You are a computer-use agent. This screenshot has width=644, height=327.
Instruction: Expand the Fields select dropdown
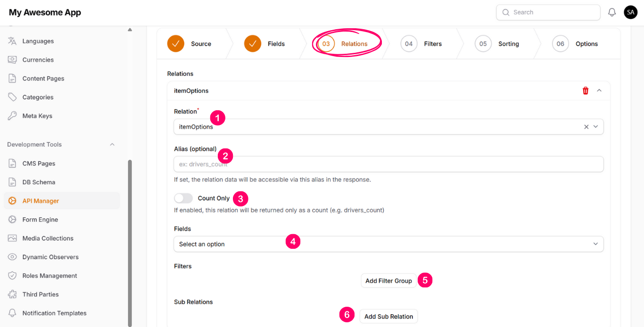click(595, 244)
